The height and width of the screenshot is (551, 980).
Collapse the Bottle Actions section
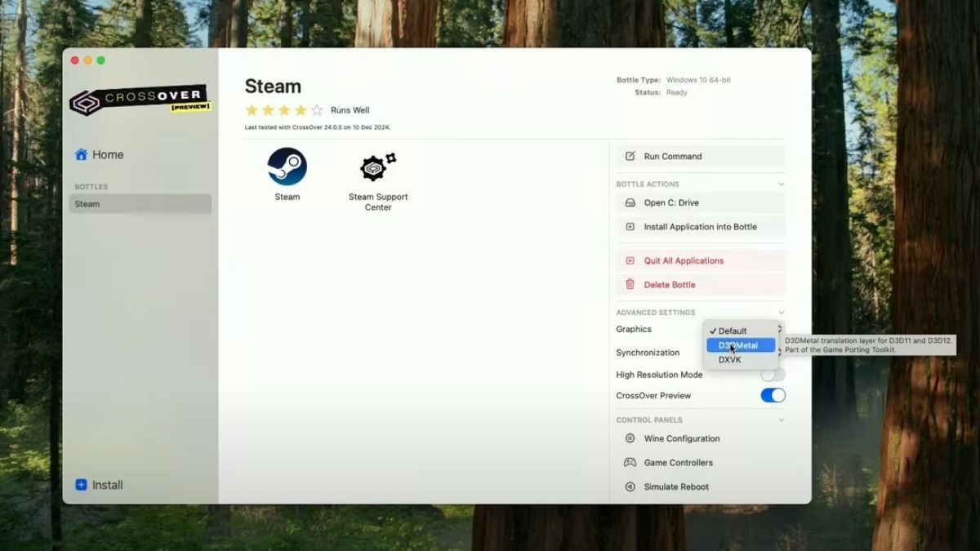pos(782,184)
